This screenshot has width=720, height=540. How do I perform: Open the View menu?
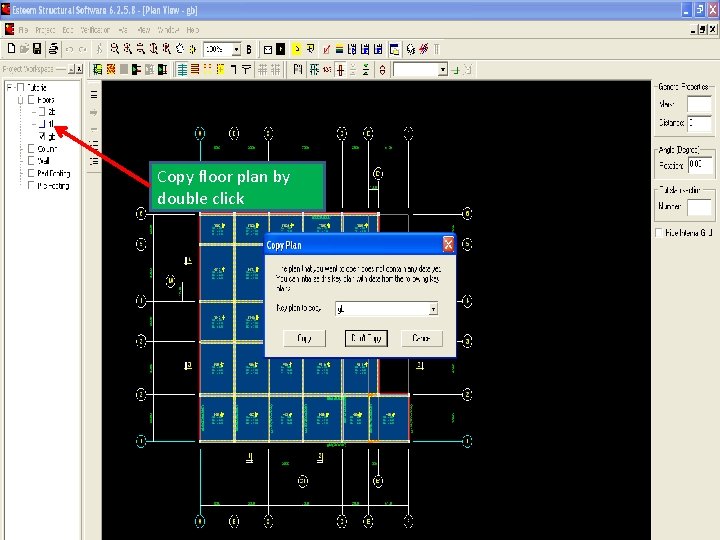point(144,30)
